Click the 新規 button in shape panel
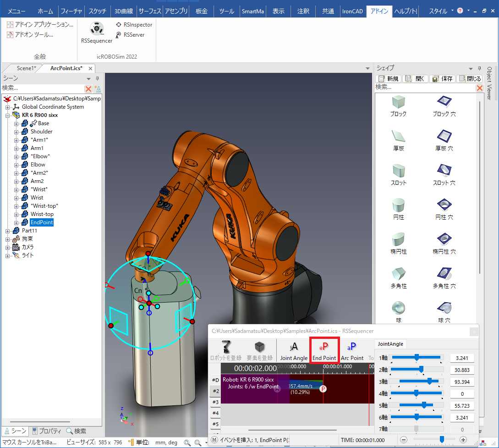The height and width of the screenshot is (448, 499). point(388,79)
